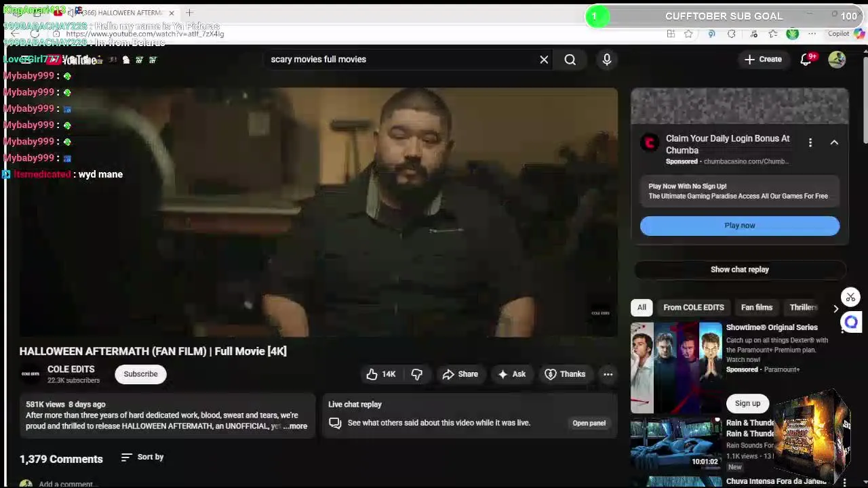The width and height of the screenshot is (868, 488).
Task: Subscribe to COLE EDITS channel
Action: coord(140,374)
